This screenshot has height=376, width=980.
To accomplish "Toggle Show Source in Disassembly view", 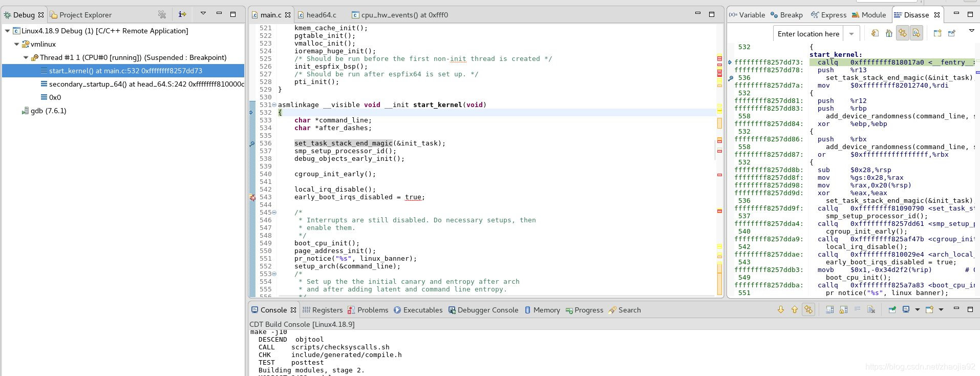I will pyautogui.click(x=916, y=33).
